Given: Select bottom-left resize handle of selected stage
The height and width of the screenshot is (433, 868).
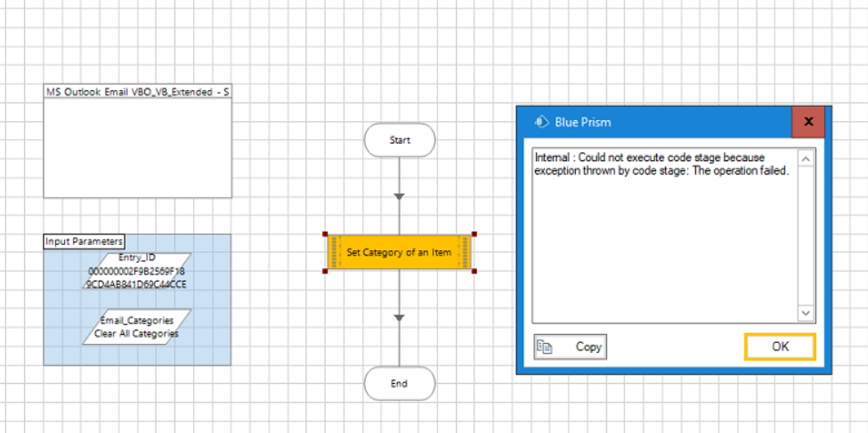Looking at the screenshot, I should (x=326, y=271).
